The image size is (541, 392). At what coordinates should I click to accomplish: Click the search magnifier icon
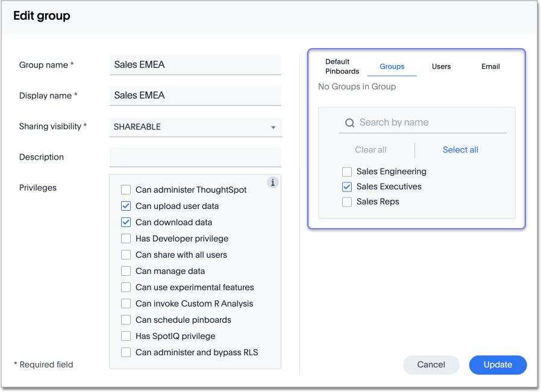pos(349,123)
